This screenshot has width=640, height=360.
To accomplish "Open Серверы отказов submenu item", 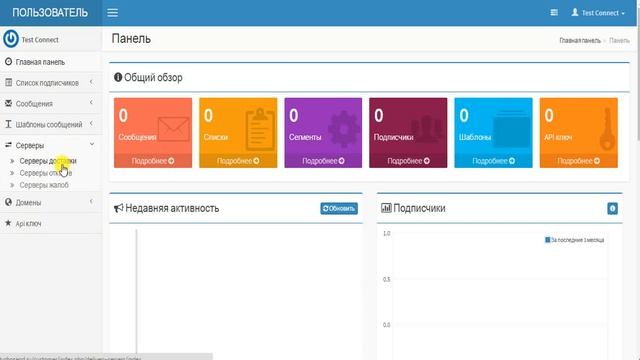I will (46, 173).
